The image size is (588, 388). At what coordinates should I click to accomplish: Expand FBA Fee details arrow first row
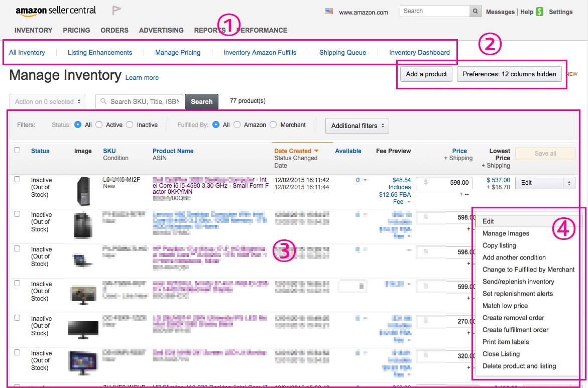409,202
